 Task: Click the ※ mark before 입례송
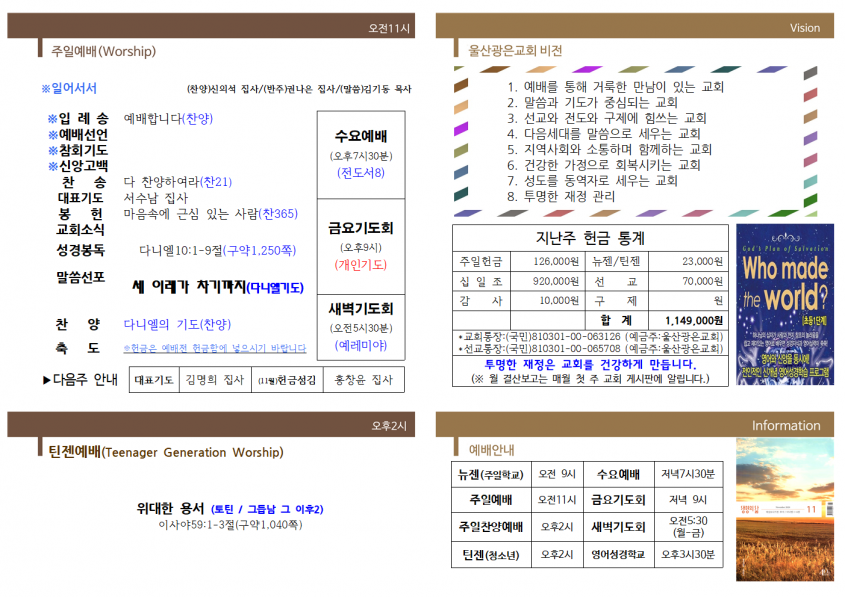(52, 119)
